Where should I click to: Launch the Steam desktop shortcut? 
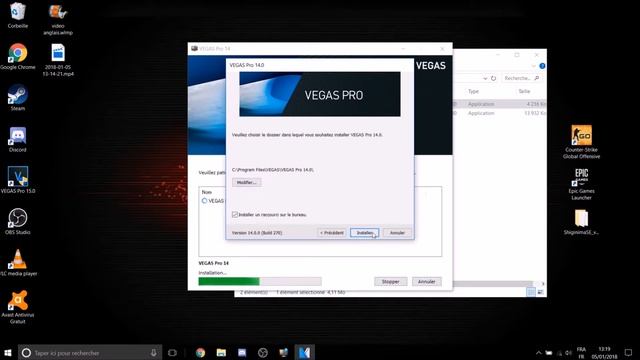pos(18,98)
